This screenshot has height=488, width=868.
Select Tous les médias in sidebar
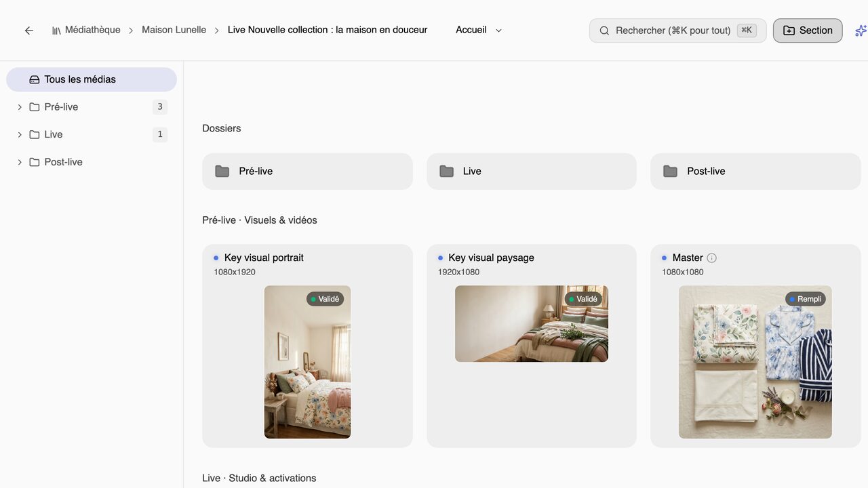92,79
